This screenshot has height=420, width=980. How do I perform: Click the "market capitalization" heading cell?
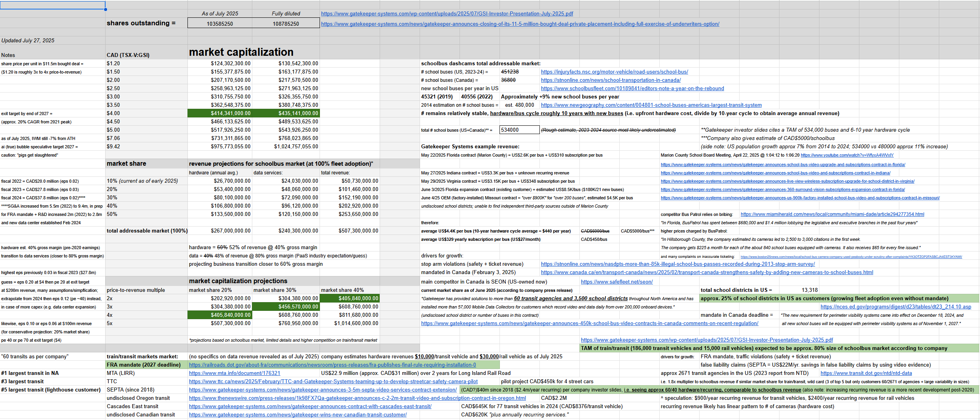(x=241, y=52)
